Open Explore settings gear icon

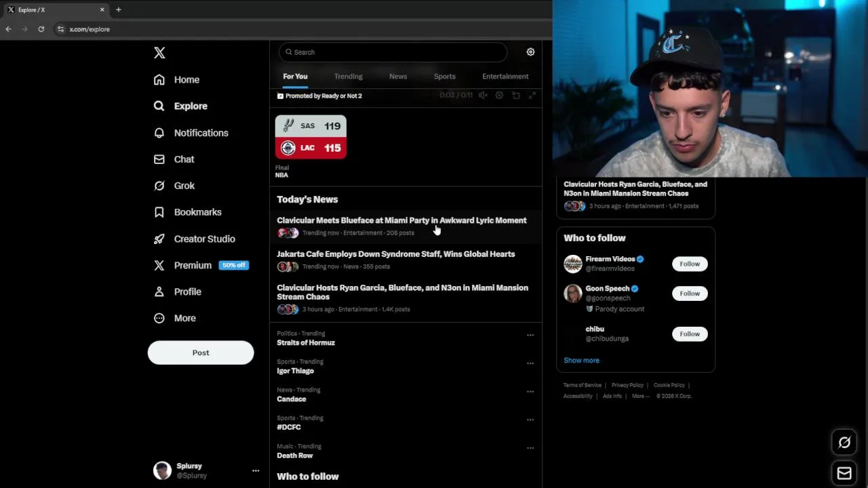(x=530, y=52)
